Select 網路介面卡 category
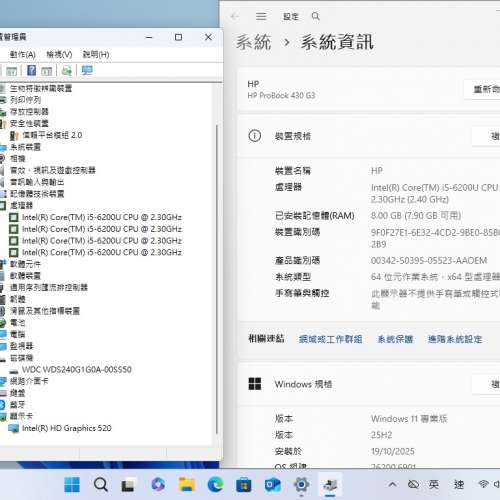The height and width of the screenshot is (500, 500). 29,381
